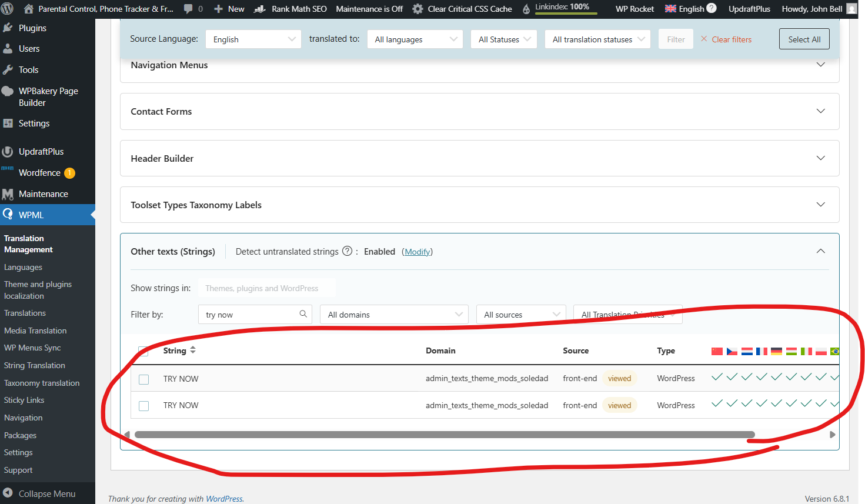This screenshot has width=865, height=504.
Task: Open WPBakery Page Builder in sidebar
Action: [48, 97]
